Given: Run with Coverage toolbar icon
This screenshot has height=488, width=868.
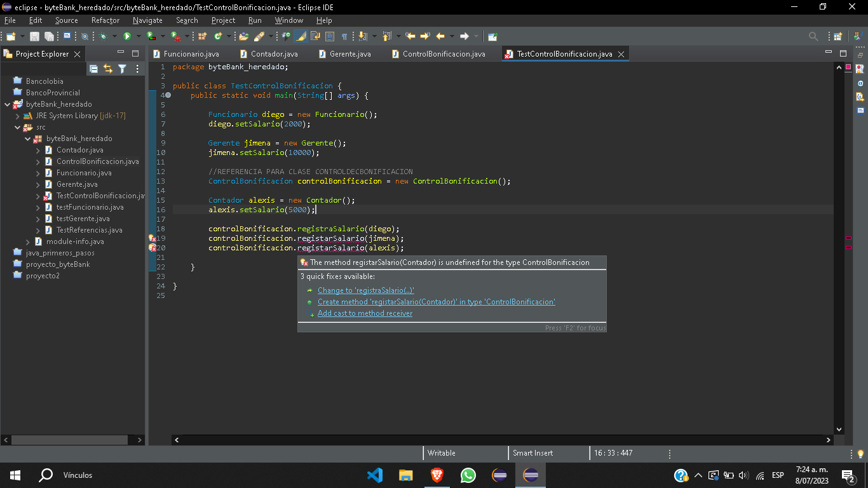Looking at the screenshot, I should [x=151, y=36].
